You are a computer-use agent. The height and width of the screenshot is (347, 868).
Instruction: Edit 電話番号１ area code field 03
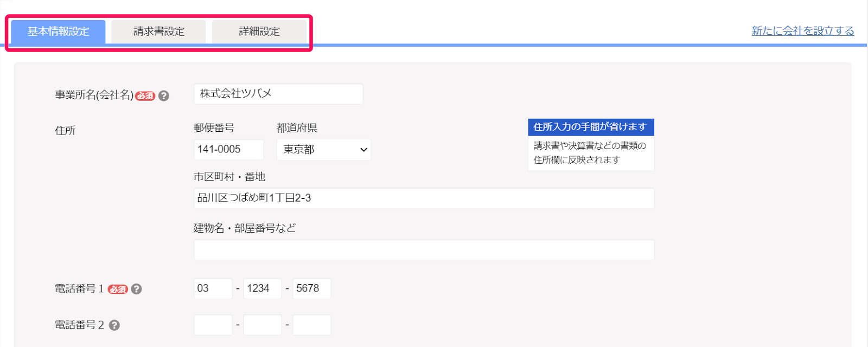[x=213, y=289]
